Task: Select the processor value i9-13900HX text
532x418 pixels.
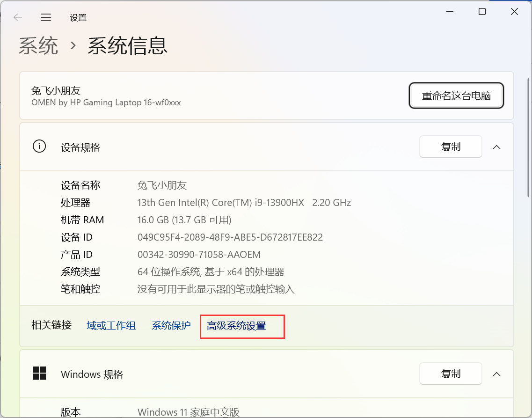Action: (244, 203)
